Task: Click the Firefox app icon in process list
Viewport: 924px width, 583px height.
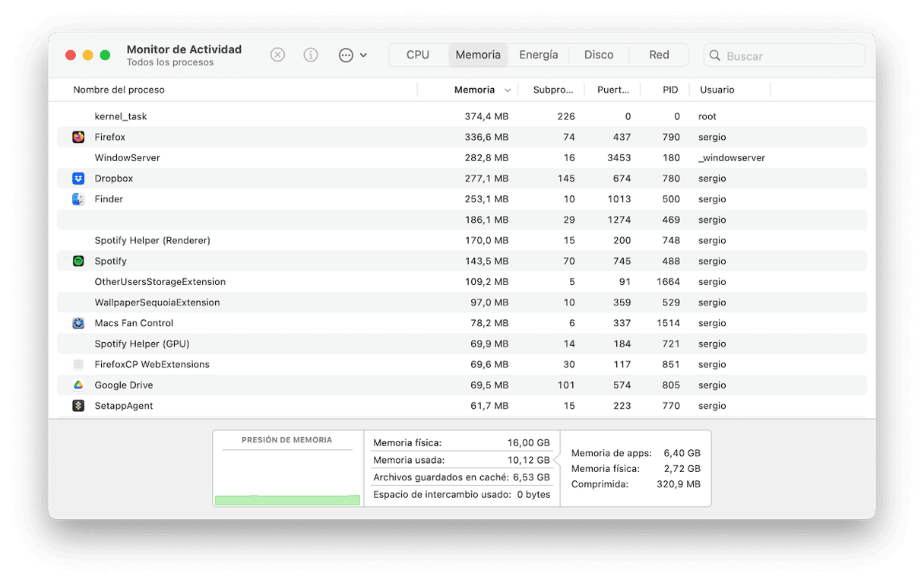Action: point(78,137)
